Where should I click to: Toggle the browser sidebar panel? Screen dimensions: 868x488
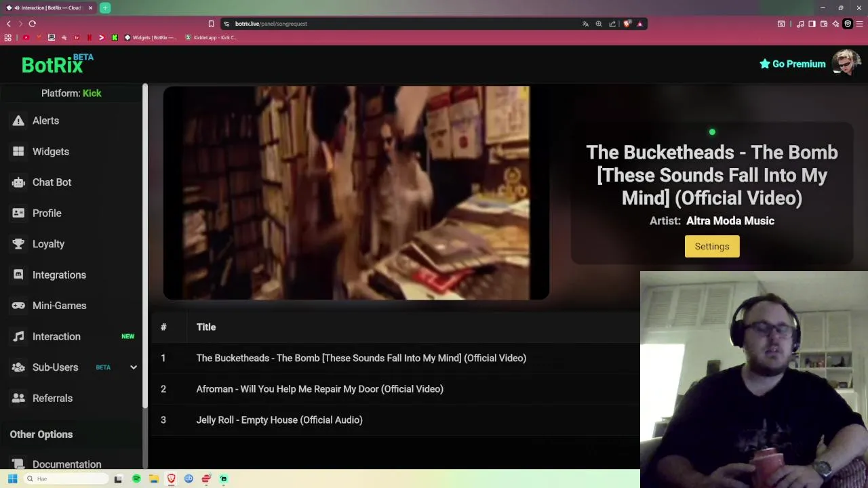click(812, 24)
